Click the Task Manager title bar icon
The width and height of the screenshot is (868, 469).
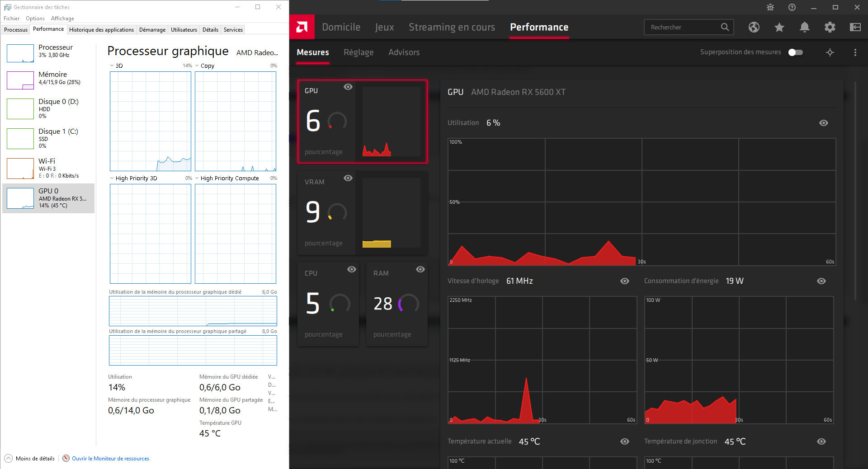[x=7, y=7]
